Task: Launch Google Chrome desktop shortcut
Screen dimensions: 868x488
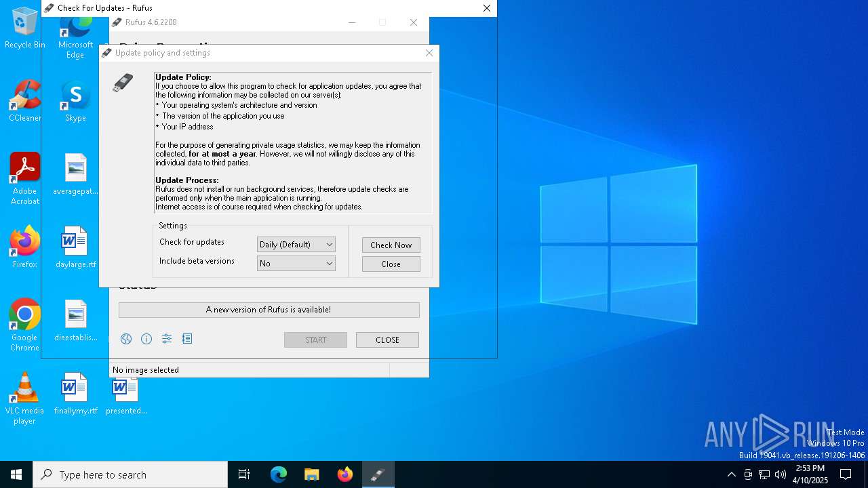Action: [x=25, y=325]
